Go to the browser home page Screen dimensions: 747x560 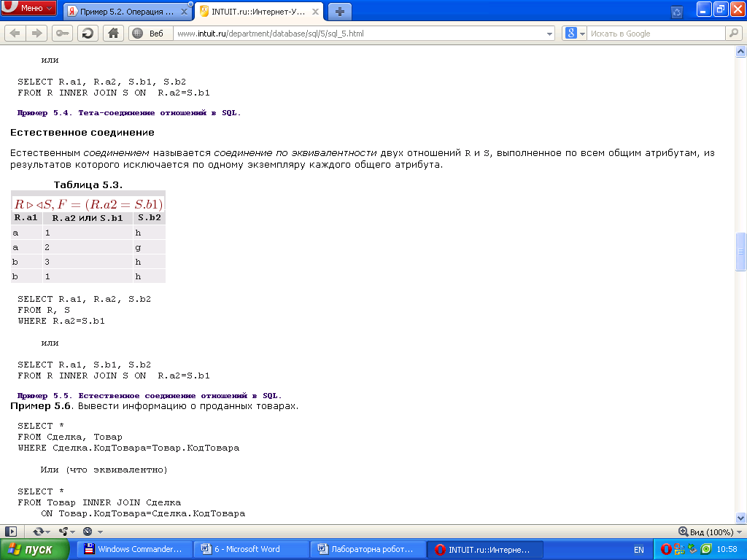click(x=112, y=34)
